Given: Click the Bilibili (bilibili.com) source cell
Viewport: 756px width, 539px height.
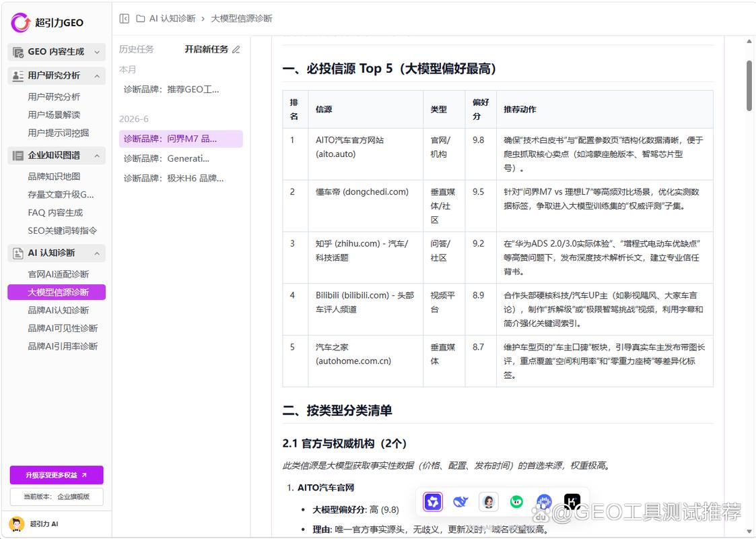Looking at the screenshot, I should point(366,309).
